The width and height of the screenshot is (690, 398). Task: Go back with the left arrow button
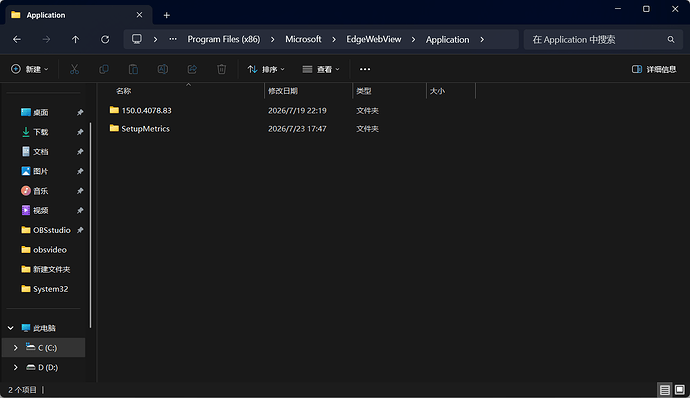[x=17, y=40]
